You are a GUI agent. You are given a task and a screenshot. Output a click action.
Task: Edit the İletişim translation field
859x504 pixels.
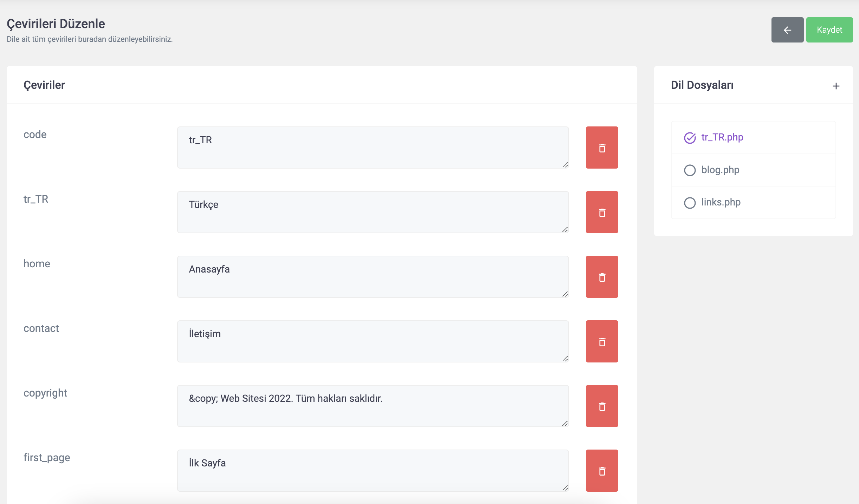click(x=373, y=341)
